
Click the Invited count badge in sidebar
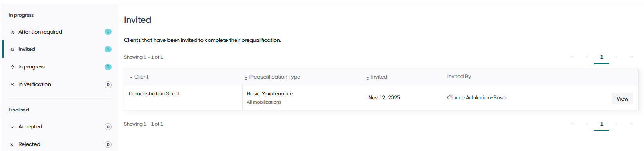point(108,49)
